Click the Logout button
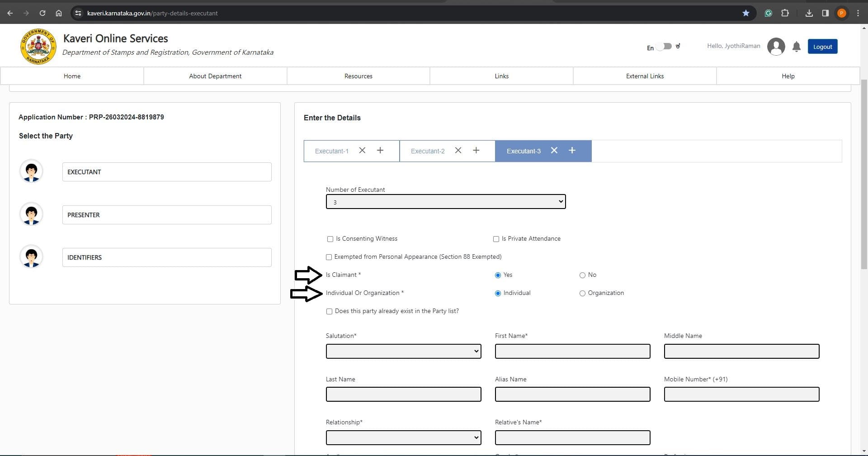 tap(822, 47)
